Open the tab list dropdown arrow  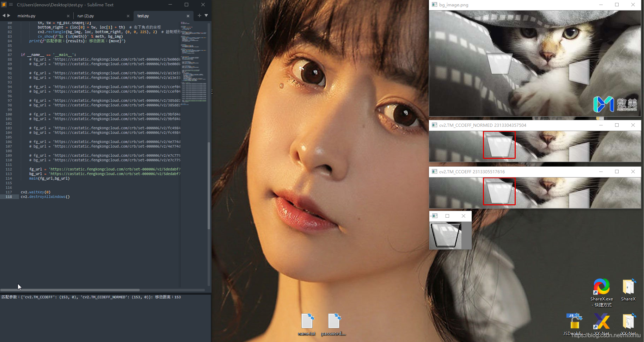(x=206, y=15)
